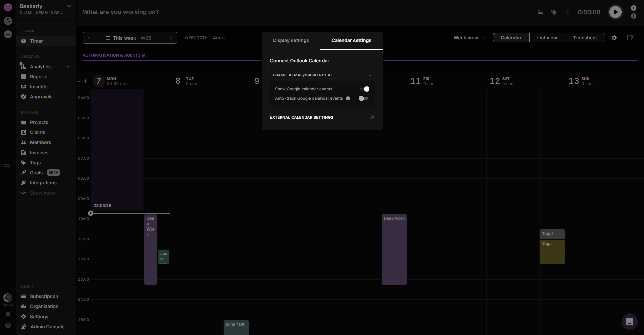
Task: Click the project folder icon in timer bar
Action: [540, 12]
